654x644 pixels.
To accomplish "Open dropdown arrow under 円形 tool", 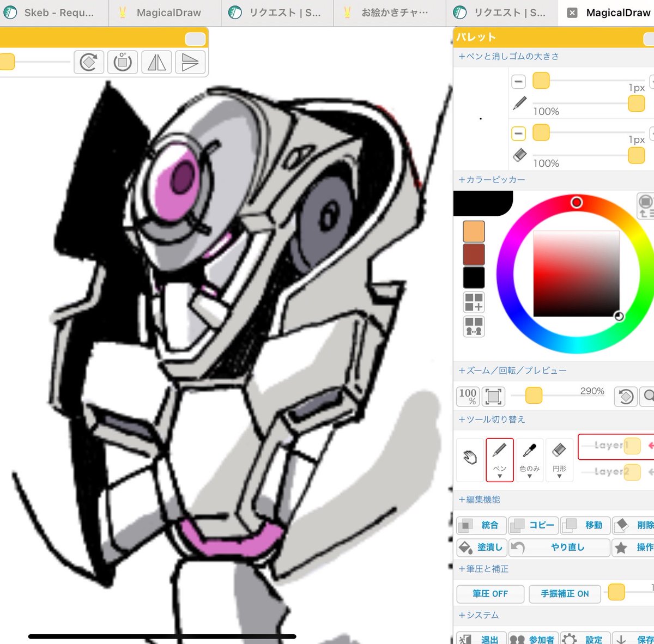I will (x=559, y=476).
